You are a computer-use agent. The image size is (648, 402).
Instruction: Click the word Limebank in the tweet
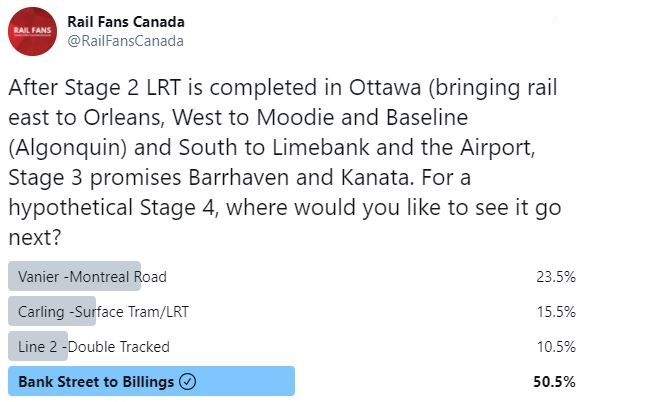[321, 148]
